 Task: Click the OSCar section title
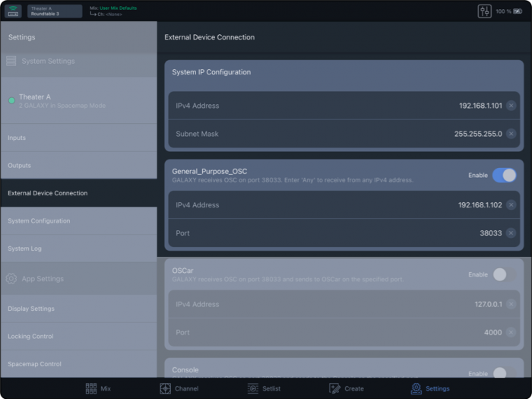click(x=183, y=271)
